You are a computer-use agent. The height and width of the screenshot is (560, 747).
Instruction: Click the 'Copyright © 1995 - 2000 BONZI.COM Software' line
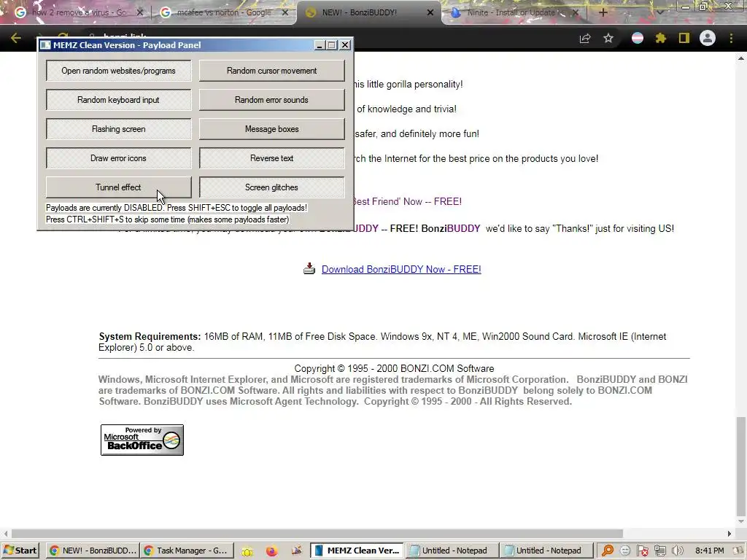394,368
